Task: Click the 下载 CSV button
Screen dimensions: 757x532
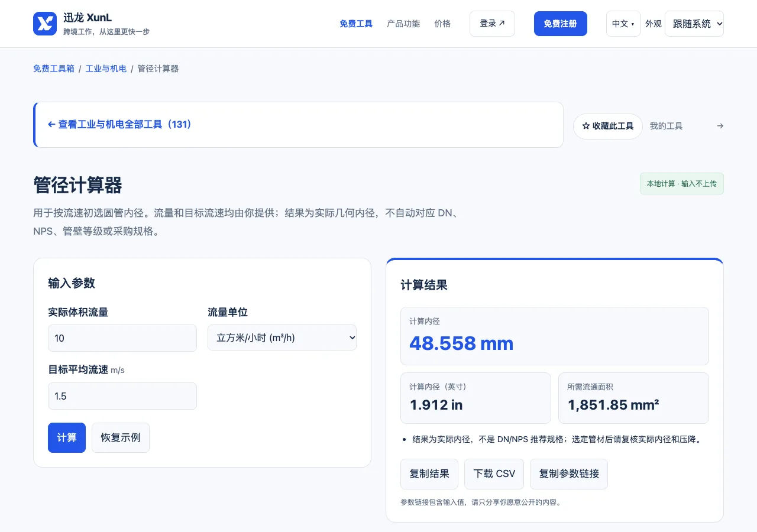Action: click(494, 474)
